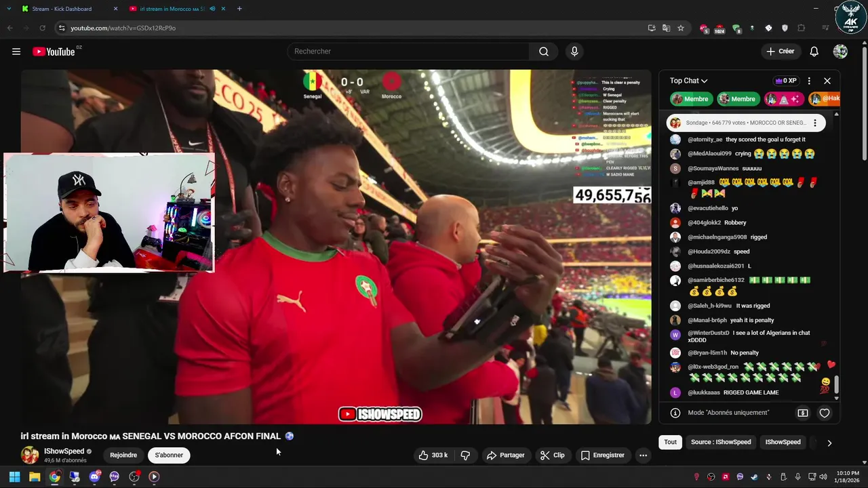Image resolution: width=868 pixels, height=488 pixels.
Task: Open the extension showing 1024 badge
Action: pyautogui.click(x=719, y=28)
